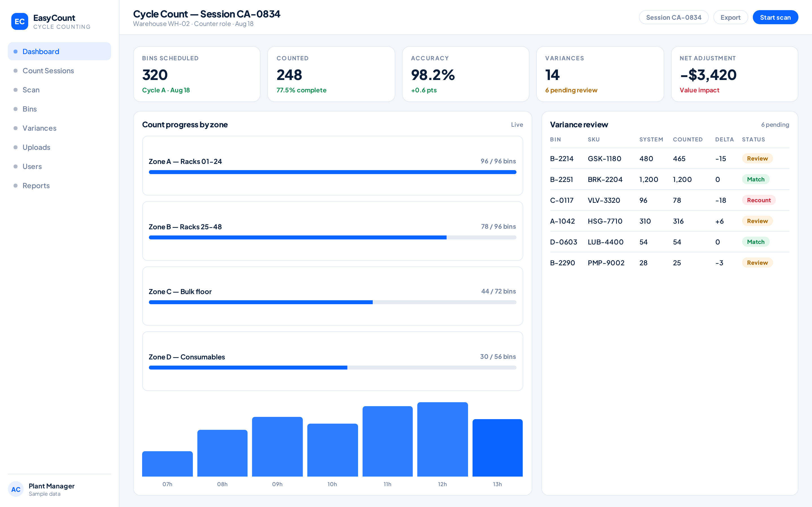Open the Variances summary card
Viewport: 812px width, 507px height.
point(600,74)
